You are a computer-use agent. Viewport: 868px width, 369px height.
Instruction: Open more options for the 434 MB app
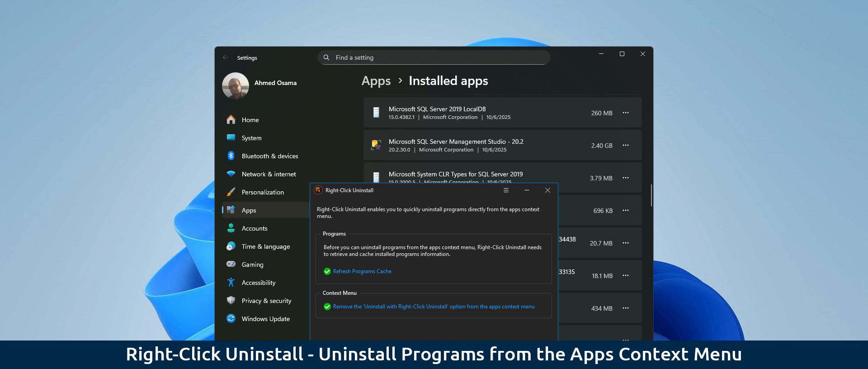coord(626,308)
